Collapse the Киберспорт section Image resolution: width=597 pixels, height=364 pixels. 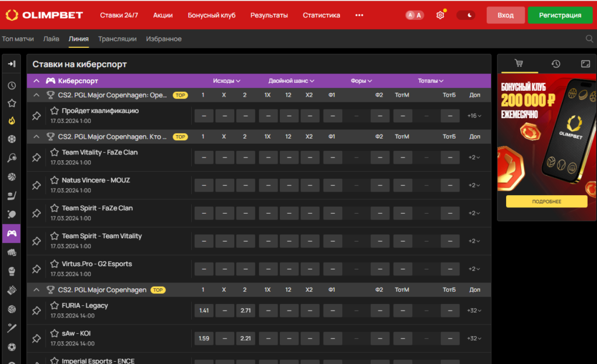point(37,80)
